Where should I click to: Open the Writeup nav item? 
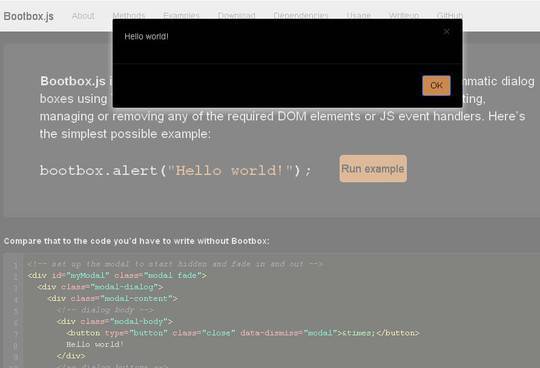[404, 15]
